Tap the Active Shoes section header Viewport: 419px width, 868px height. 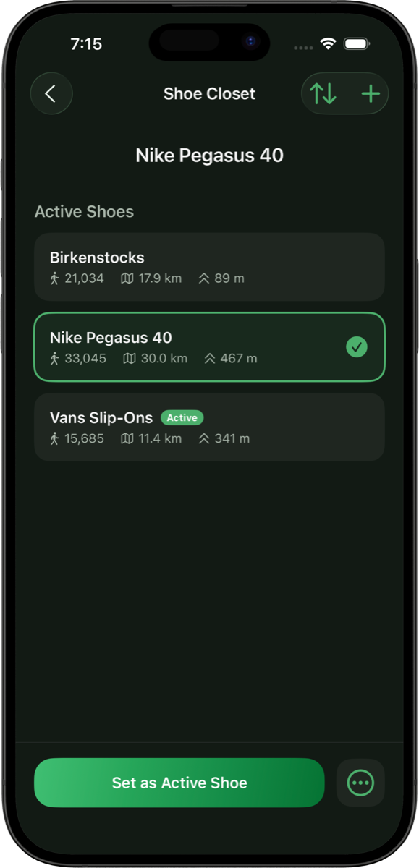(x=83, y=211)
